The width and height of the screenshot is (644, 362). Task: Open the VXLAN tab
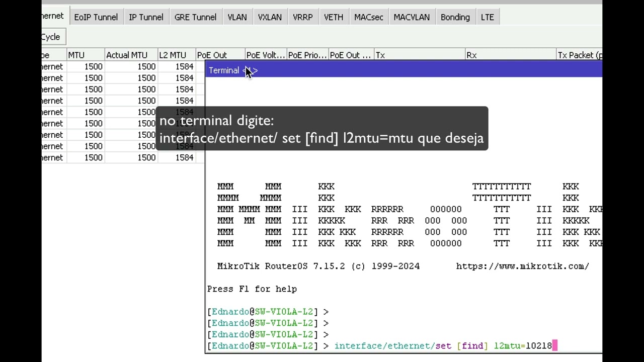click(x=270, y=17)
